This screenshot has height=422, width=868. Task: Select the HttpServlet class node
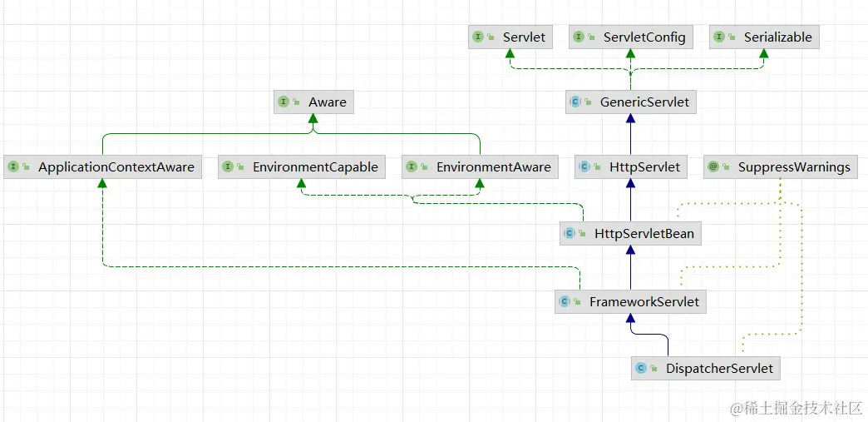[631, 167]
